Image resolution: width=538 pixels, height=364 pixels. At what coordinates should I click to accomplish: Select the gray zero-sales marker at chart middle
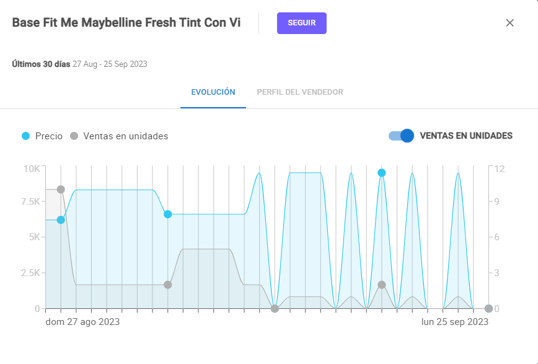274,308
